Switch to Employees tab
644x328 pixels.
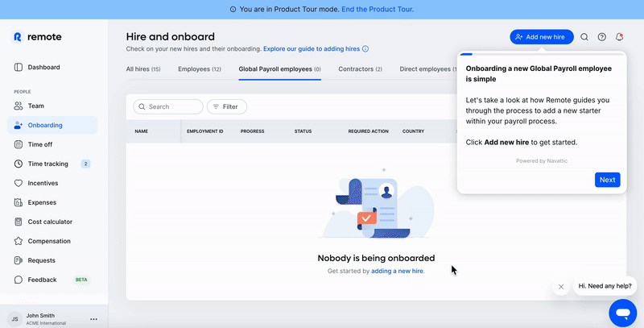200,69
